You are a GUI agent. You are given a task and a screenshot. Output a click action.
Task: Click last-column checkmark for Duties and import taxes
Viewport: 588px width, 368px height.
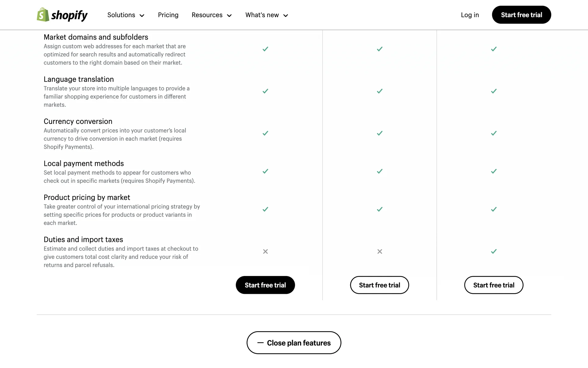[x=494, y=251]
